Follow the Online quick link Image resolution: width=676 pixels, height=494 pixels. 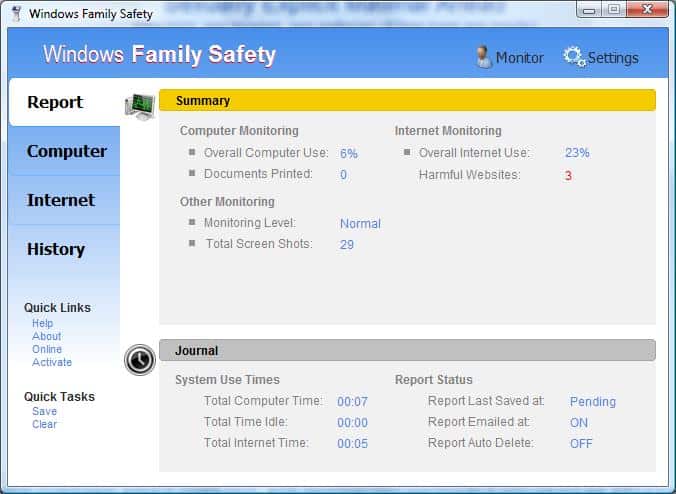click(x=46, y=350)
